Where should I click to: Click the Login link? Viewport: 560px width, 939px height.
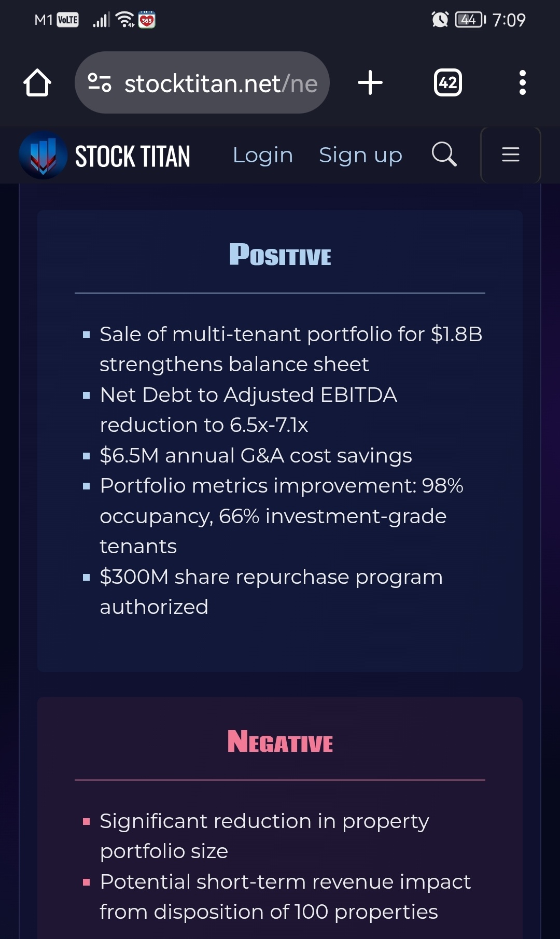click(x=263, y=155)
